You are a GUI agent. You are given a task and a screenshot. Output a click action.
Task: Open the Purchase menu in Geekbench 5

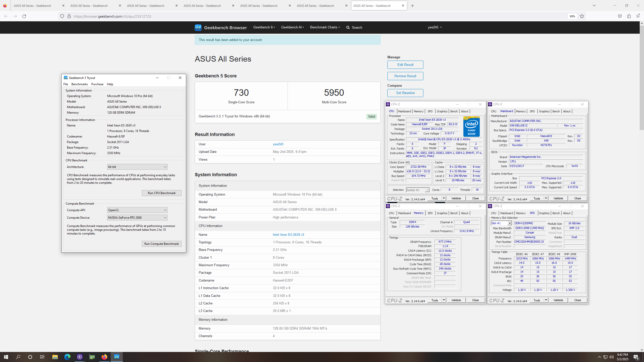tap(97, 84)
